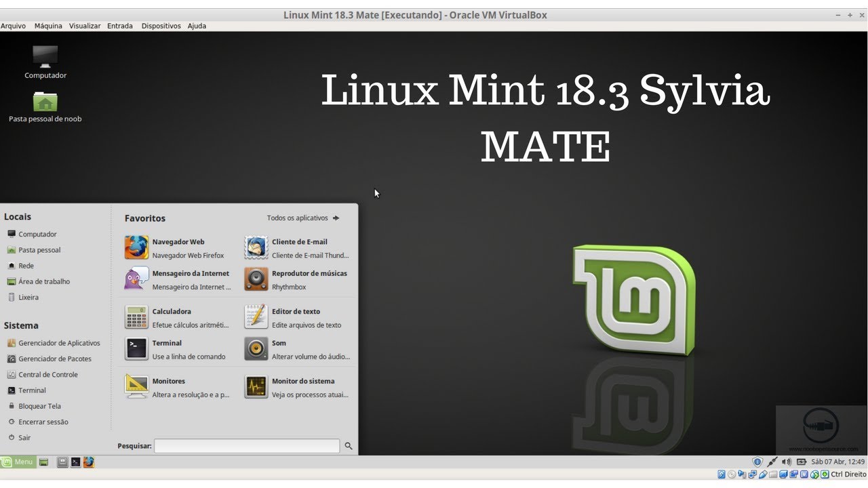Open Máquina menu in VirtualBox
The image size is (868, 488).
click(48, 26)
